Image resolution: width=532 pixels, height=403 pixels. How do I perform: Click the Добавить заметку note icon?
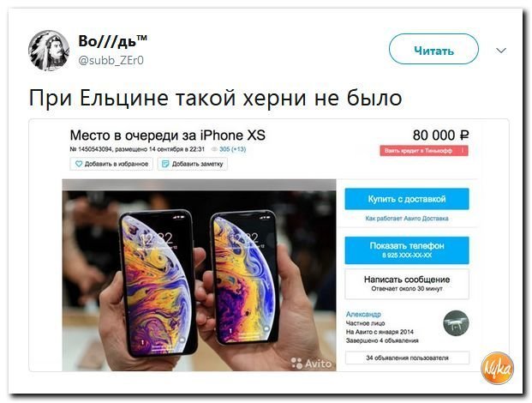coord(165,164)
